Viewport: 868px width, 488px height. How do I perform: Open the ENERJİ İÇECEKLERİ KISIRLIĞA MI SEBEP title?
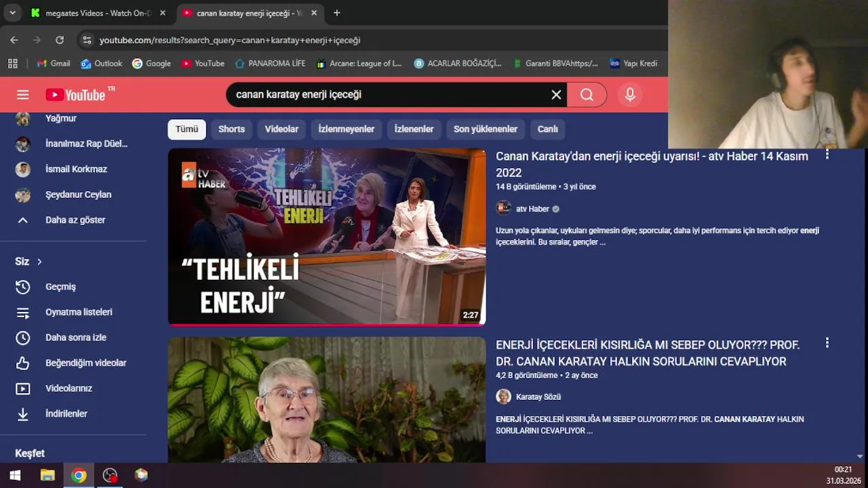click(648, 353)
